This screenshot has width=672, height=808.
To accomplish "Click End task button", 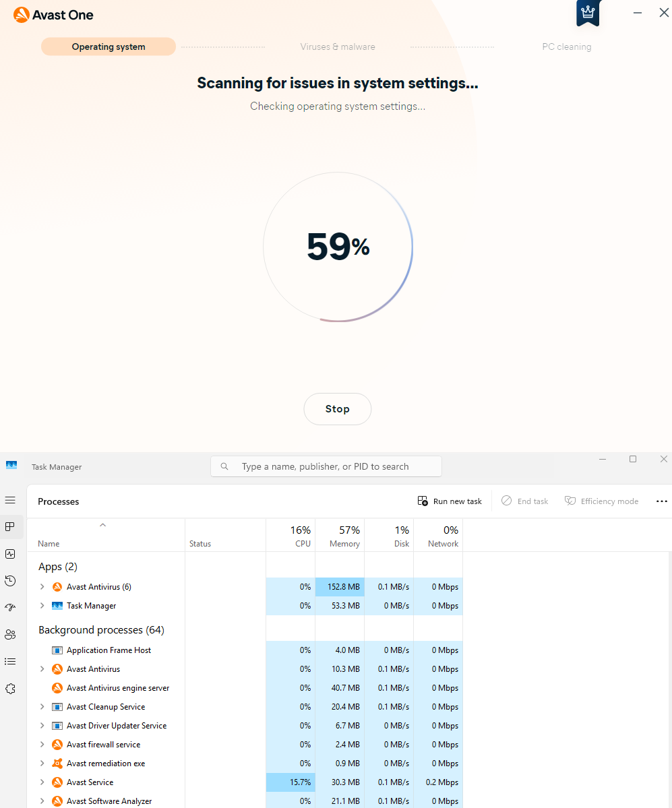I will click(524, 501).
